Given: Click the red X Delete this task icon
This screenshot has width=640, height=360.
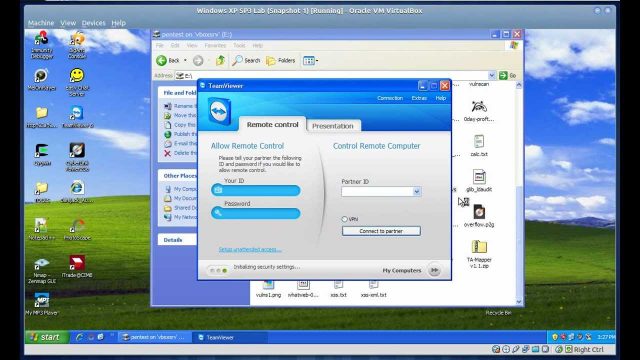Looking at the screenshot, I should coord(167,153).
